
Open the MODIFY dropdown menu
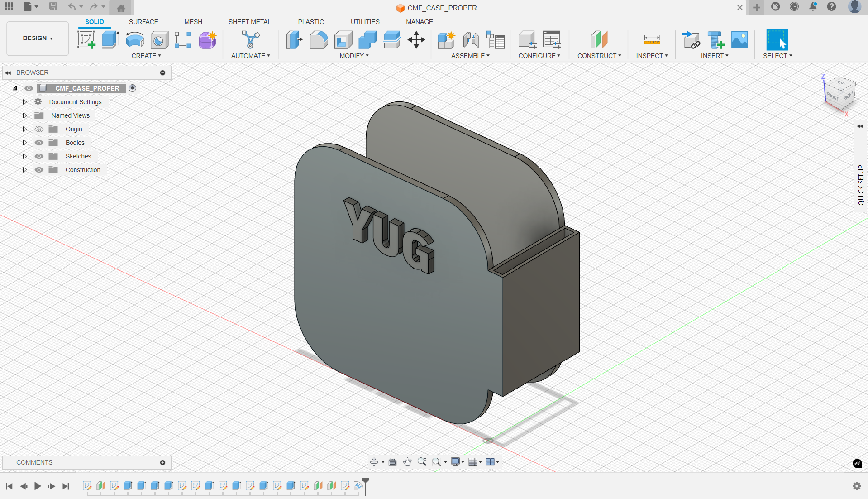354,56
